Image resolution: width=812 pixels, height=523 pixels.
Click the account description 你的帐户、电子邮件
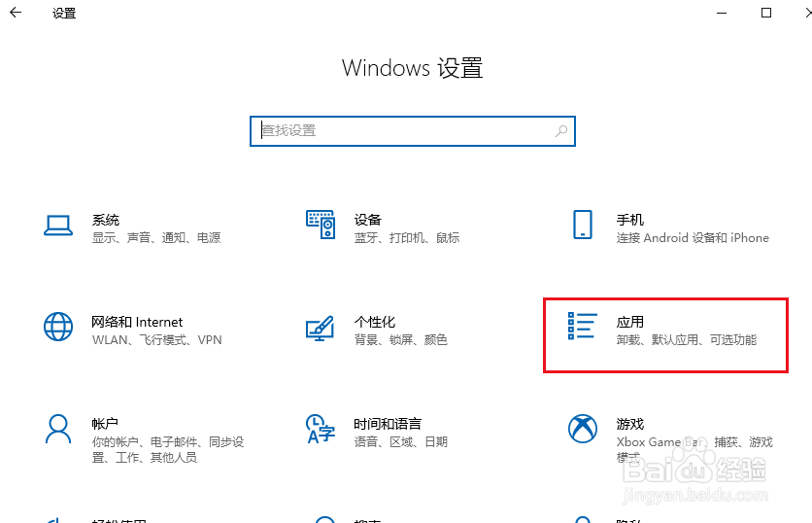point(168,449)
